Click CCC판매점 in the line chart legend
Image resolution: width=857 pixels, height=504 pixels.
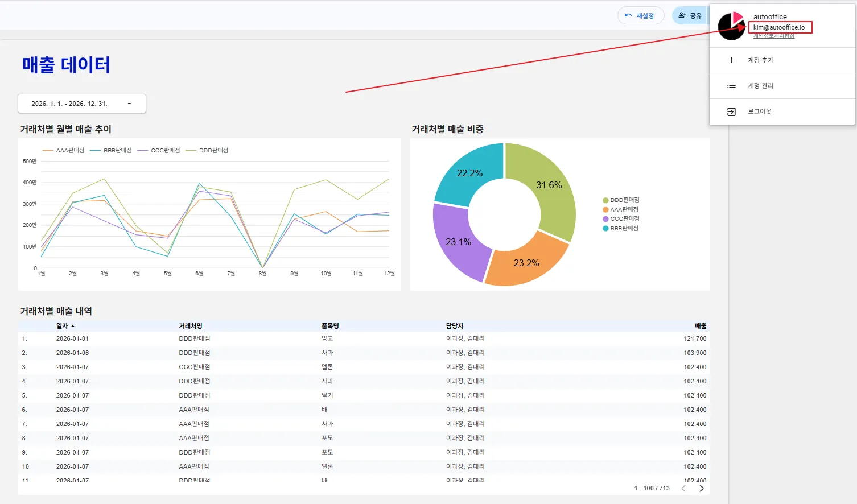click(166, 151)
